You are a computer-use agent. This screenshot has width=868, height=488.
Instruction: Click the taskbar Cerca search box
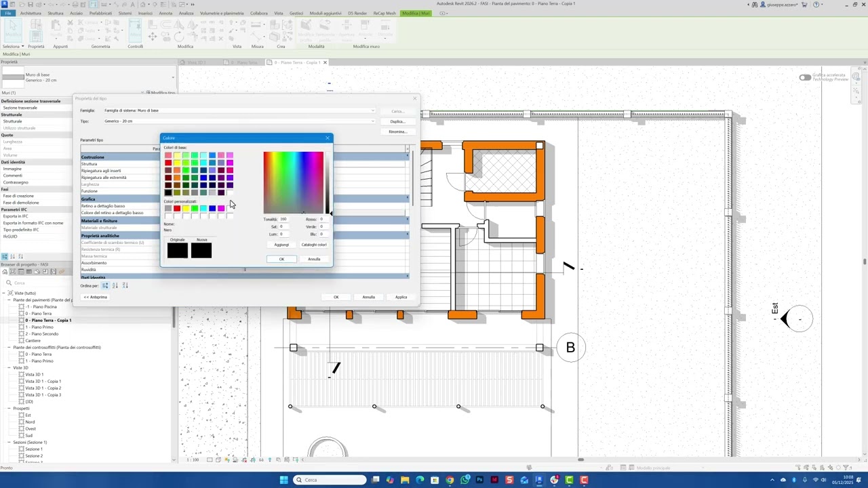coord(330,480)
